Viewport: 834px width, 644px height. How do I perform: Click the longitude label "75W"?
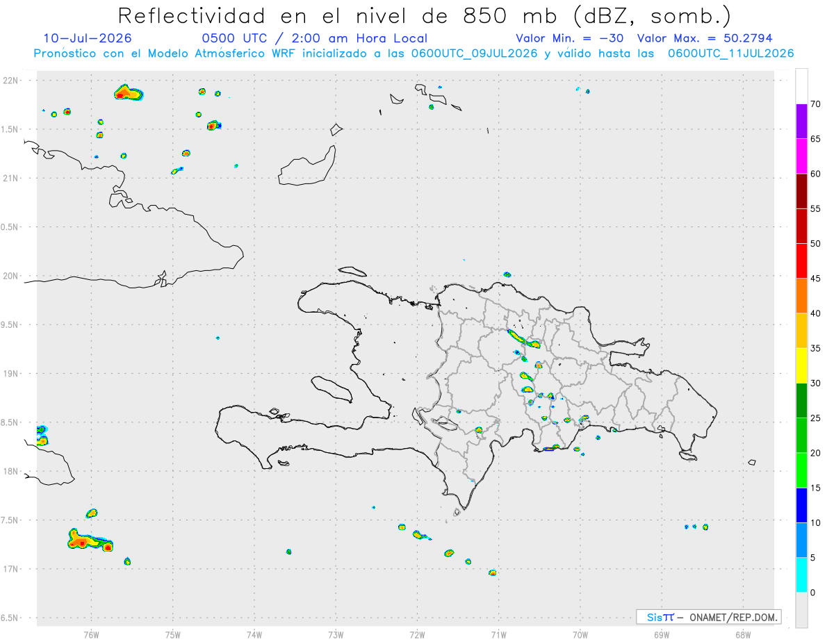[173, 635]
